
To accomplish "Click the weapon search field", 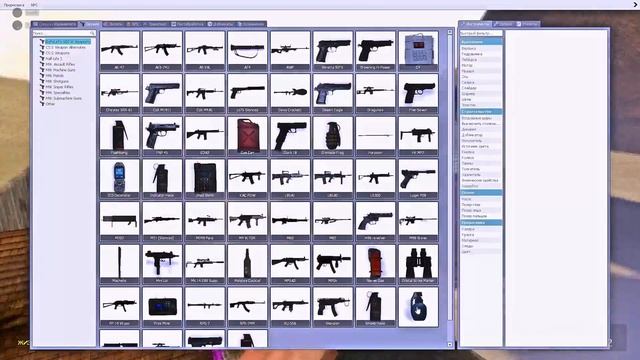I will coord(64,33).
